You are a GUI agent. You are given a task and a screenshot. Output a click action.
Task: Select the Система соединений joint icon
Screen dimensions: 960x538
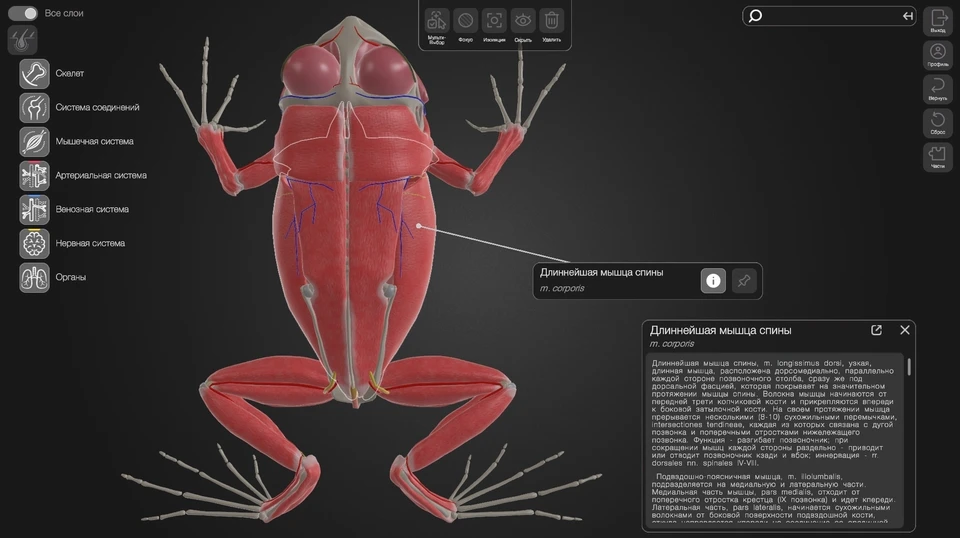tap(35, 107)
